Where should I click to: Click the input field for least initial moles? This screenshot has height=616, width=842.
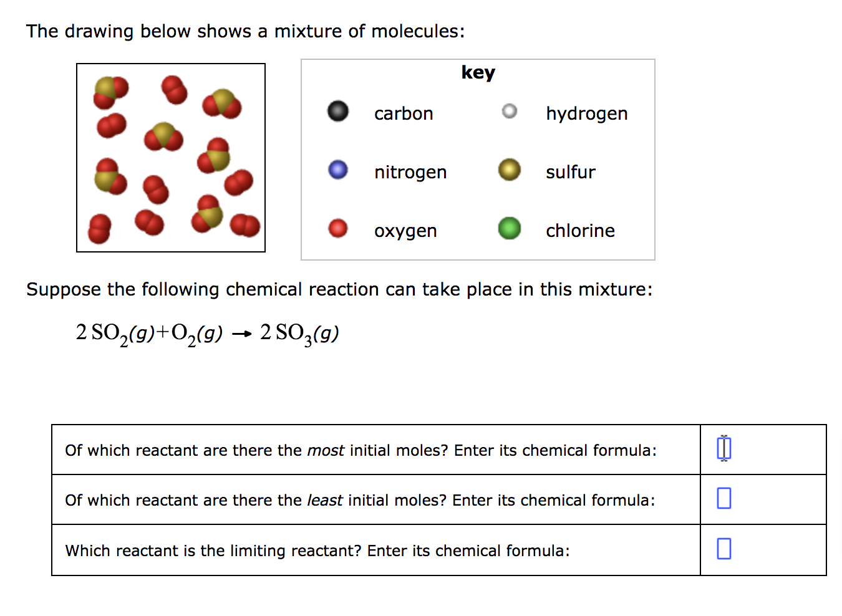tap(723, 498)
